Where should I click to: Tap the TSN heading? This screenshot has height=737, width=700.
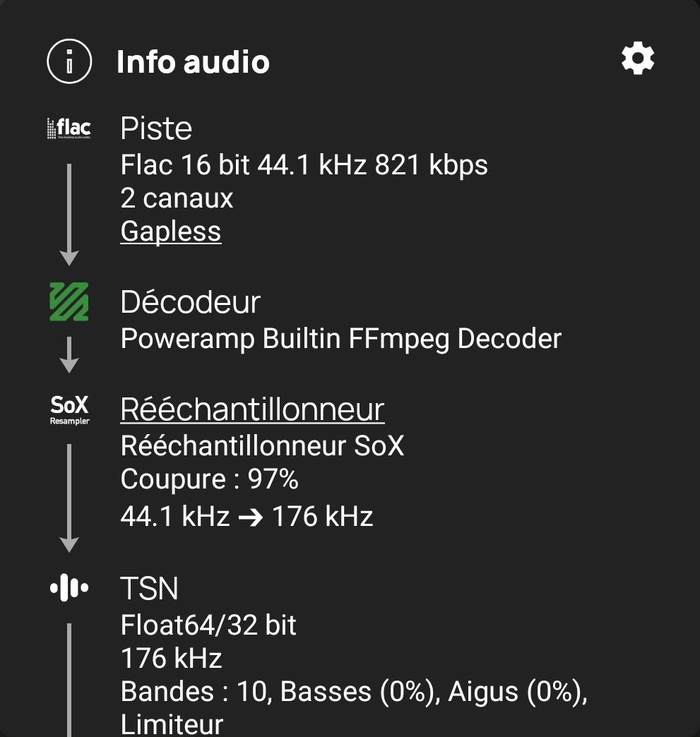tap(149, 588)
